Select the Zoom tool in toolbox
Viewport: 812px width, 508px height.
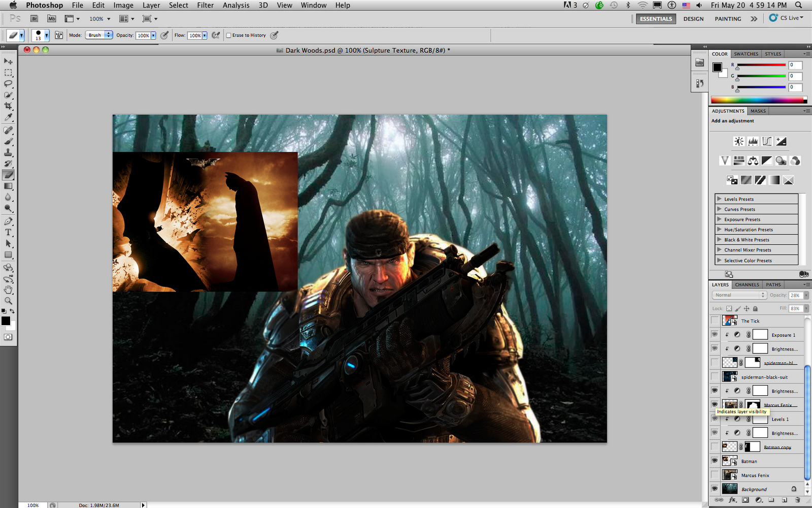(x=8, y=301)
